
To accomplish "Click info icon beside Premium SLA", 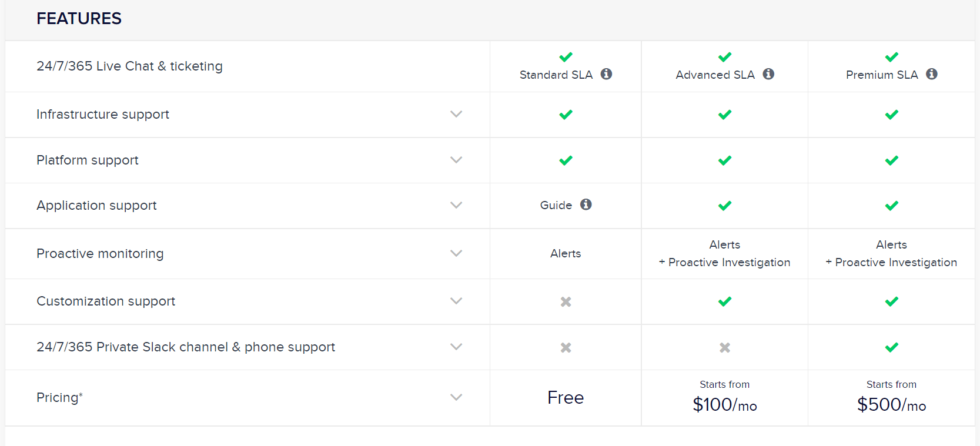I will pyautogui.click(x=932, y=74).
